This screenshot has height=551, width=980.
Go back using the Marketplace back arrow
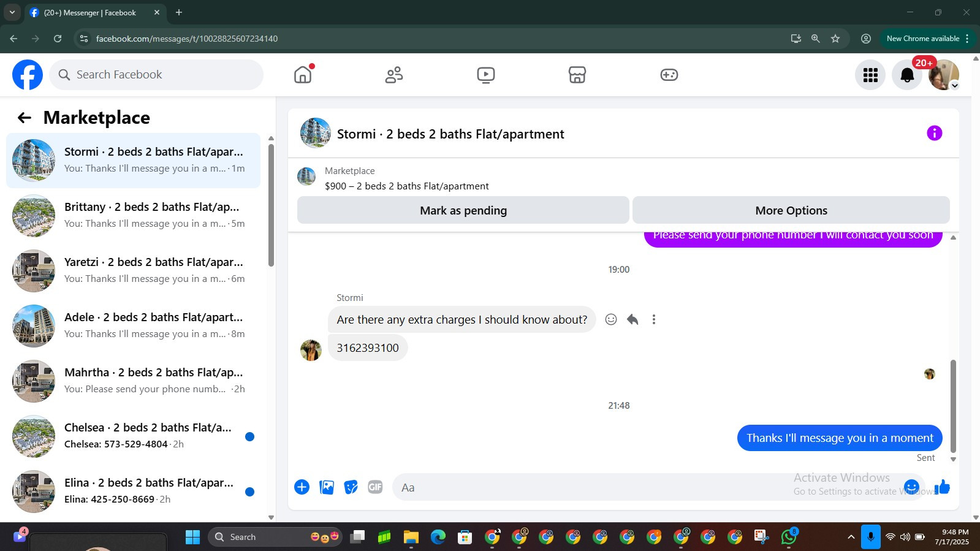pos(25,118)
